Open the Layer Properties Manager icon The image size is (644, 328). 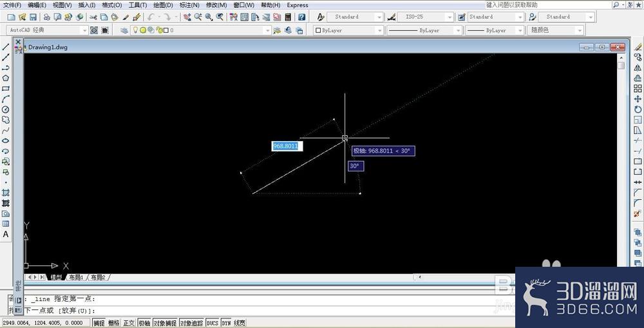pyautogui.click(x=124, y=30)
